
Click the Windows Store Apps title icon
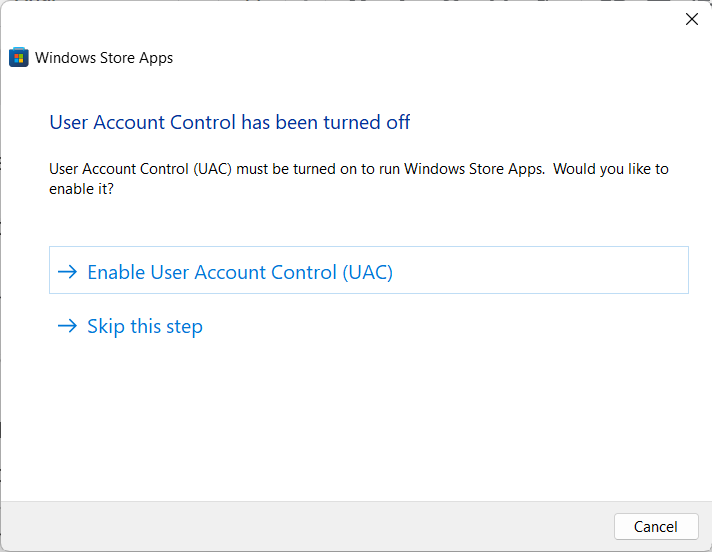[18, 57]
